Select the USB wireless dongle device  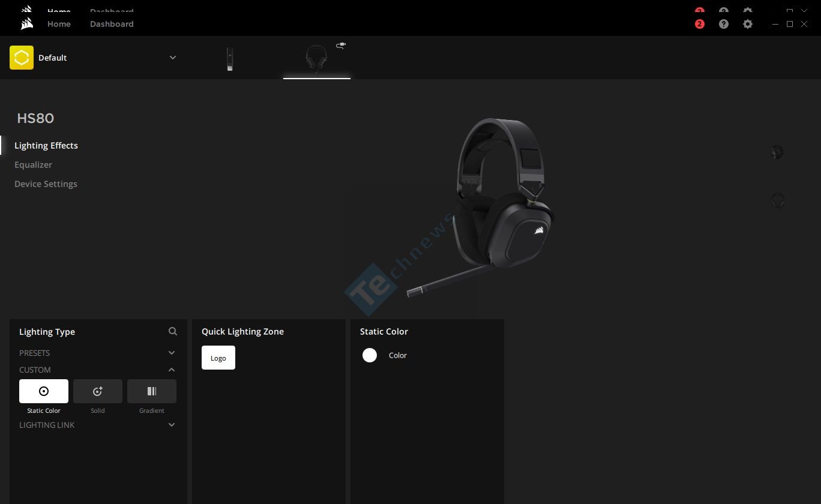click(230, 59)
